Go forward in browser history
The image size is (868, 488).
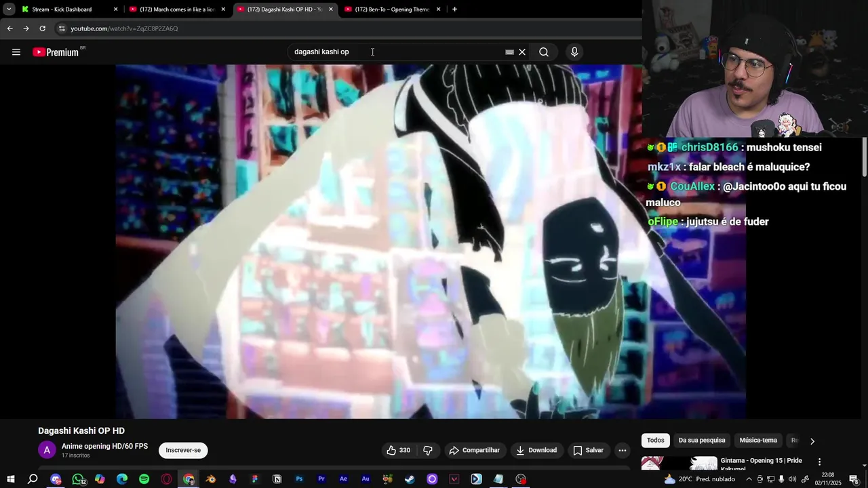26,28
